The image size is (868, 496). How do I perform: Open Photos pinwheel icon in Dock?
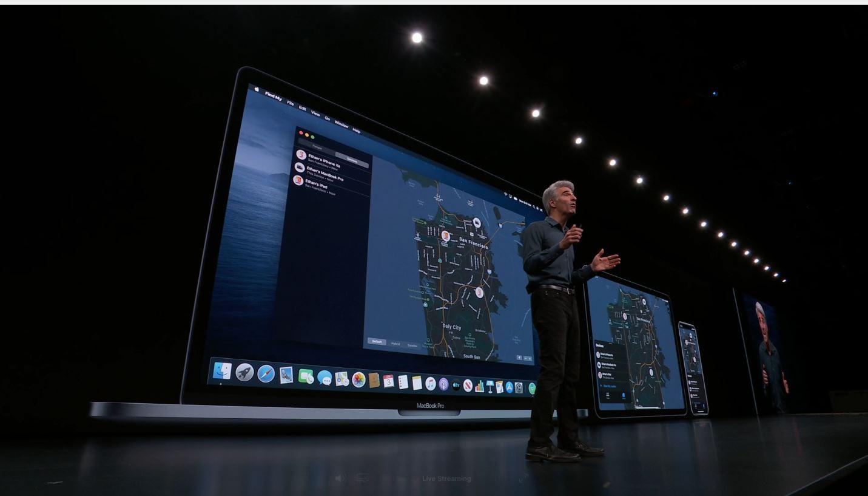[358, 379]
